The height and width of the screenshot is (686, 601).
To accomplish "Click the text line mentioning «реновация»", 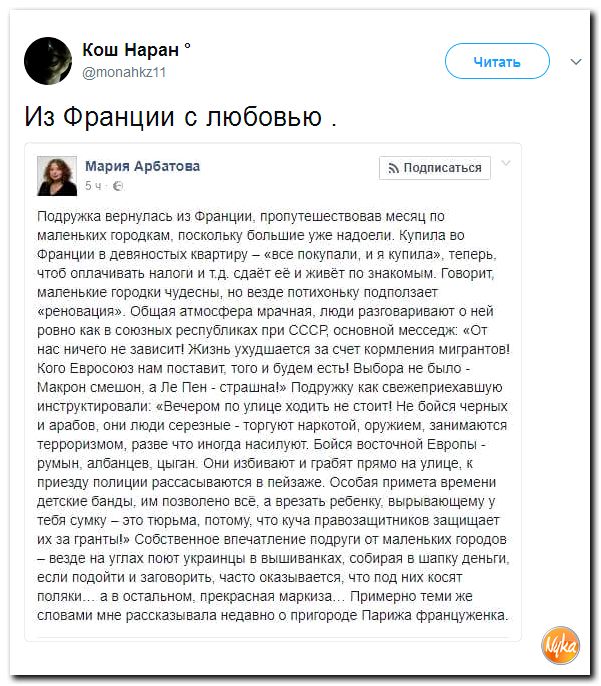I will coord(265,311).
